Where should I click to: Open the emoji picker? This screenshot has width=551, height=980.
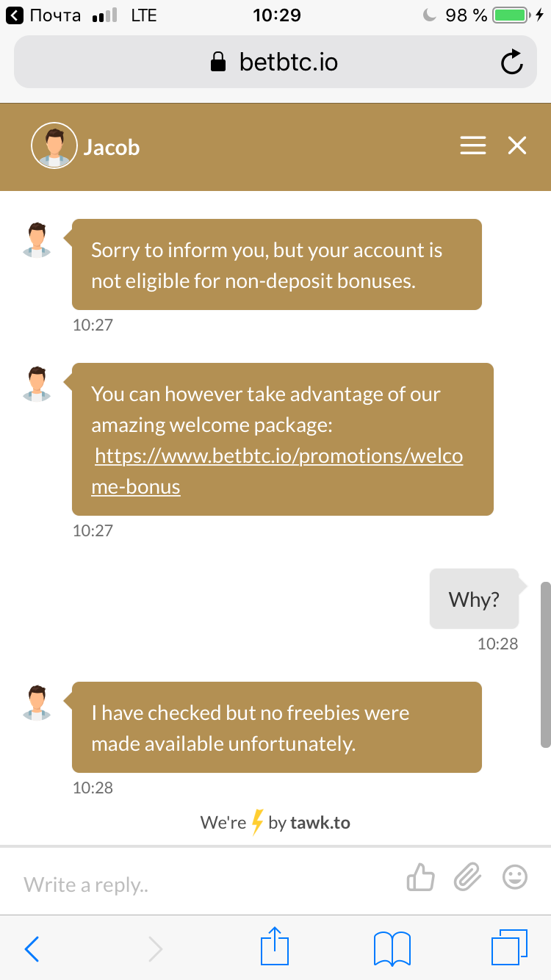(x=514, y=877)
